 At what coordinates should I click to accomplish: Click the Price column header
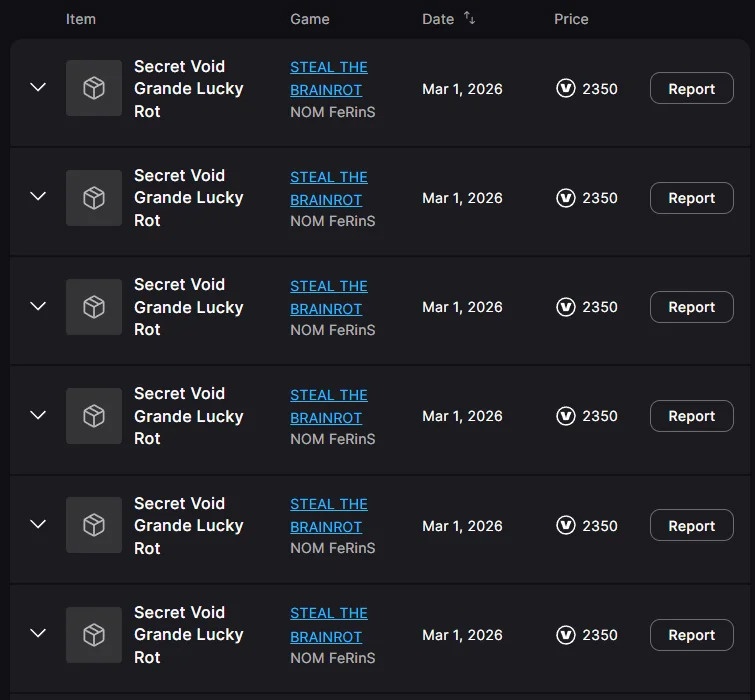coord(571,19)
